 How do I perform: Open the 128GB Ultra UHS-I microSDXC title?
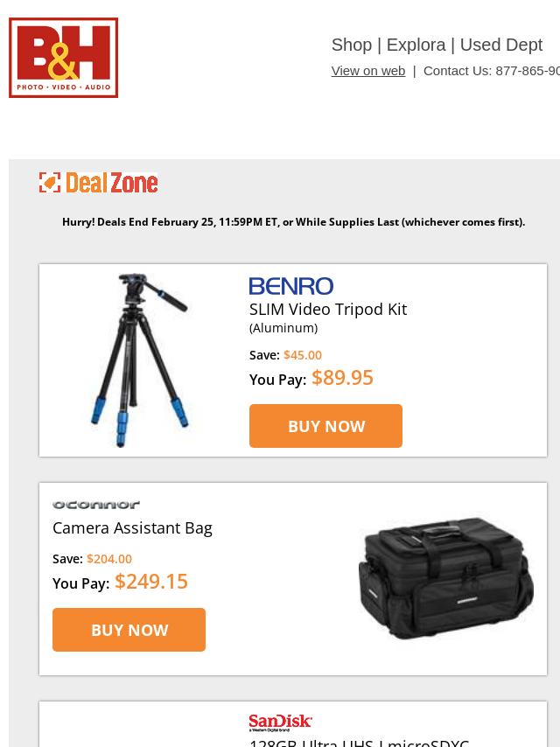coord(360,743)
